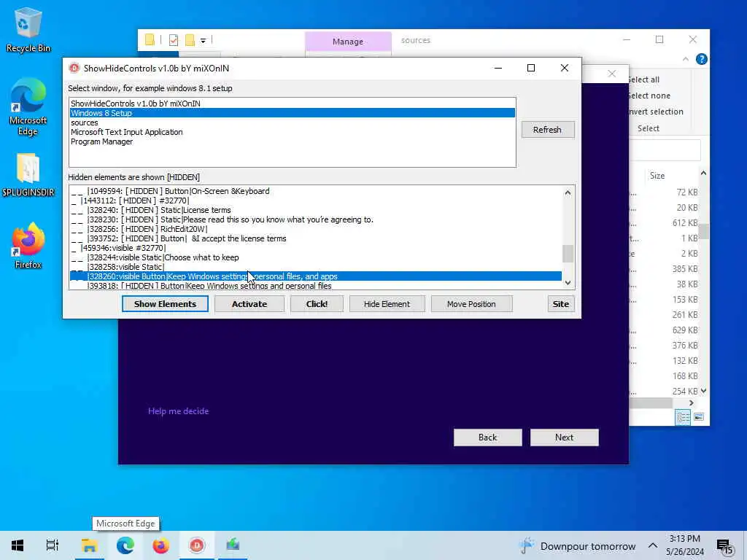Click the Move Position button

tap(471, 304)
